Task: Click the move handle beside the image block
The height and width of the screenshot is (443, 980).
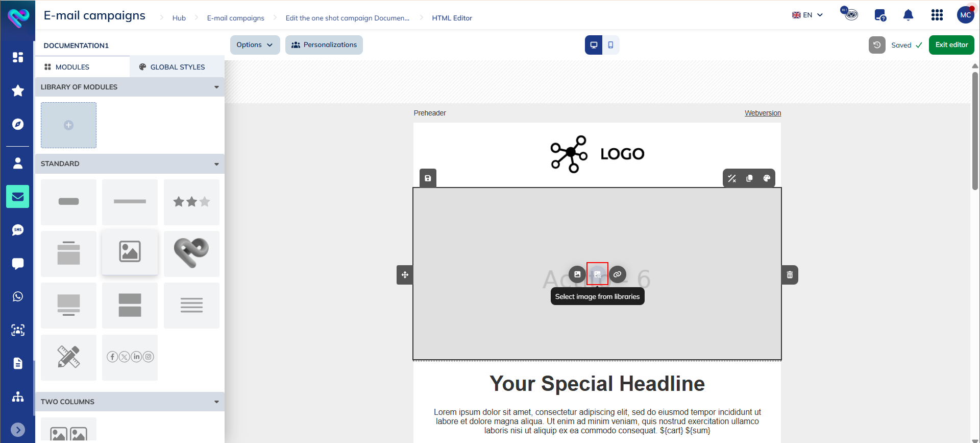Action: pyautogui.click(x=405, y=275)
